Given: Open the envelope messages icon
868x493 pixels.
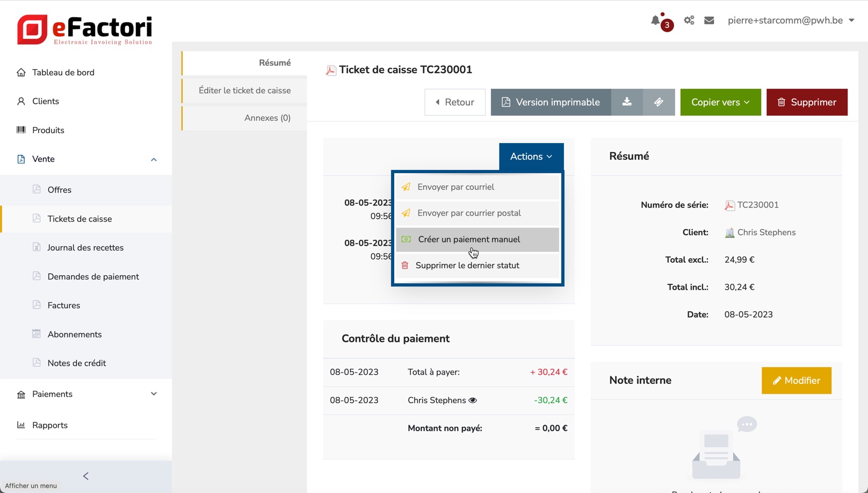Looking at the screenshot, I should click(709, 20).
